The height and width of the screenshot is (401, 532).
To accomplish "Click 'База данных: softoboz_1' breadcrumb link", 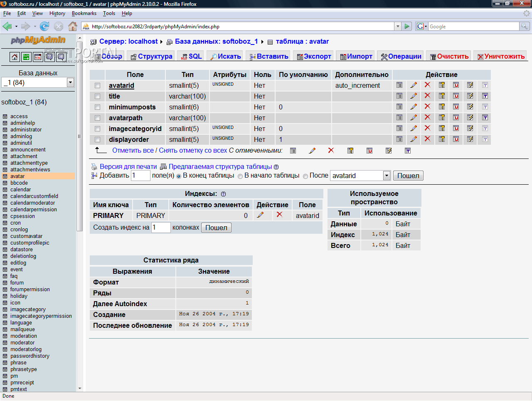I will pos(216,41).
